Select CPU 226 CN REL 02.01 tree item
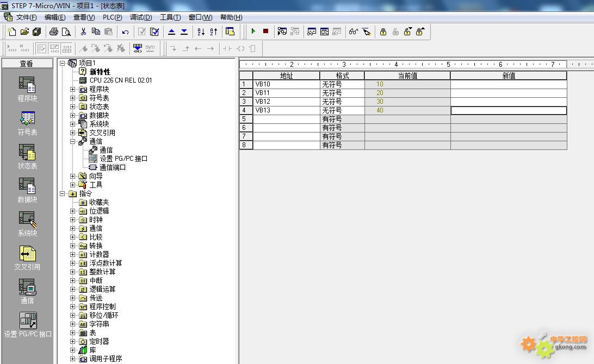The image size is (594, 364). point(120,80)
